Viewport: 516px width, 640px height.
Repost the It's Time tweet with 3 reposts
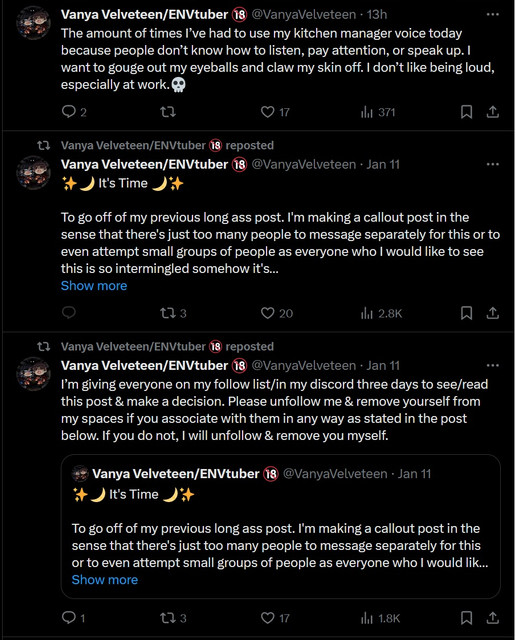point(173,313)
